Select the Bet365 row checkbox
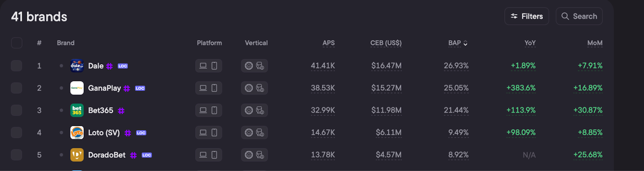Viewport: 644px width, 171px height. pos(17,110)
